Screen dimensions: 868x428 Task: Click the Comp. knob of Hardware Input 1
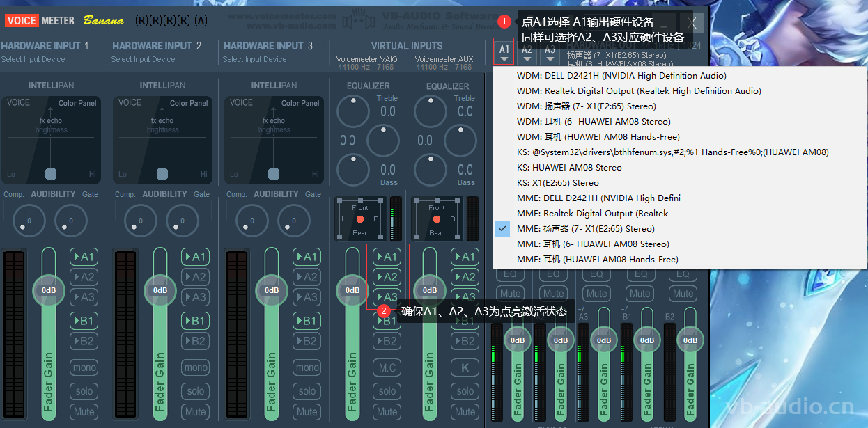(x=29, y=221)
